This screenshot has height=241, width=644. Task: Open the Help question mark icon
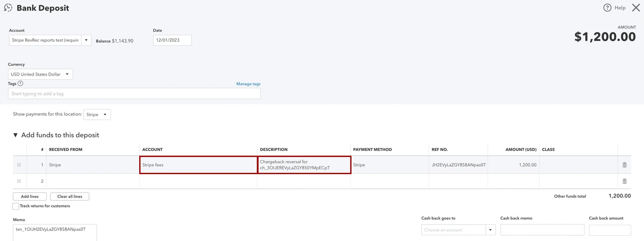pos(607,7)
